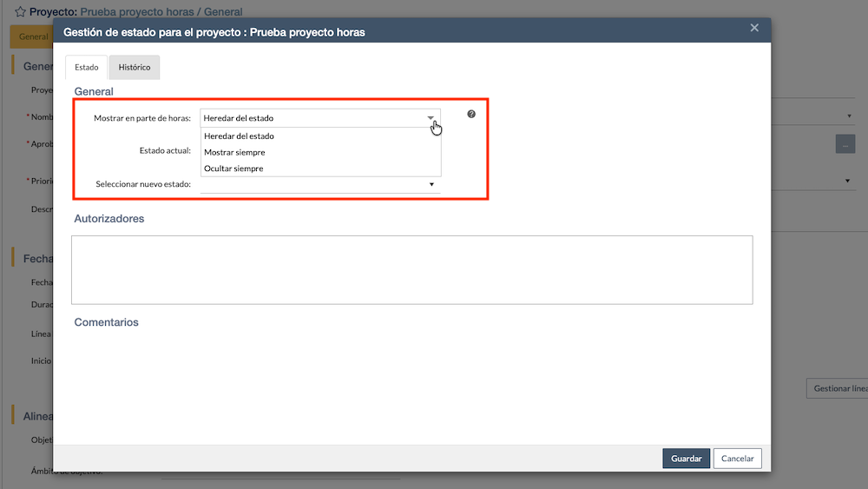Viewport: 868px width, 489px height.
Task: Close the Gestión de estado dialog
Action: tap(754, 28)
